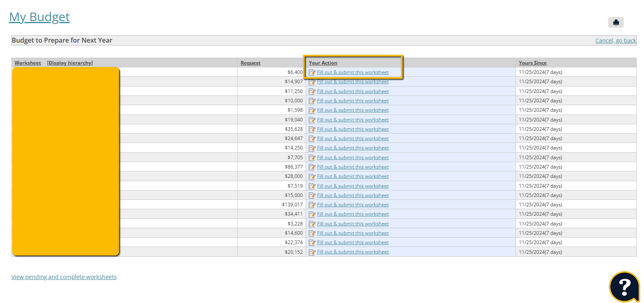Click the edit icon in the $20,152 row
The height and width of the screenshot is (303, 644).
tap(312, 252)
